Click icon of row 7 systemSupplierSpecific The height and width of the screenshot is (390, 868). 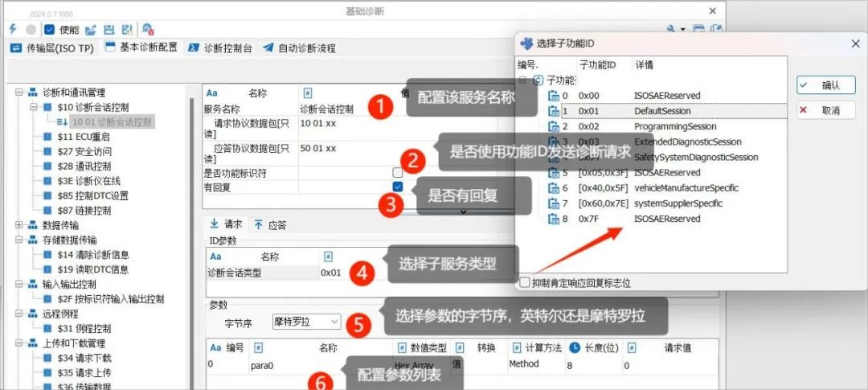coord(553,203)
